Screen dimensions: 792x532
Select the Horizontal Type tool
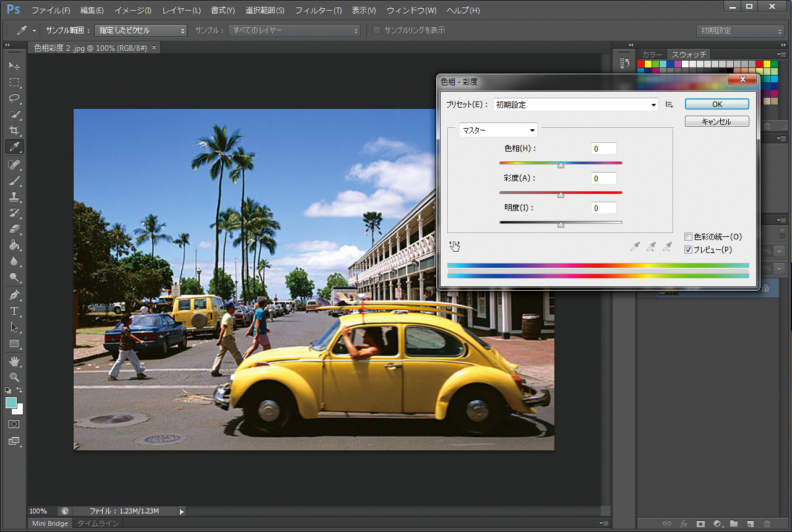coord(14,311)
